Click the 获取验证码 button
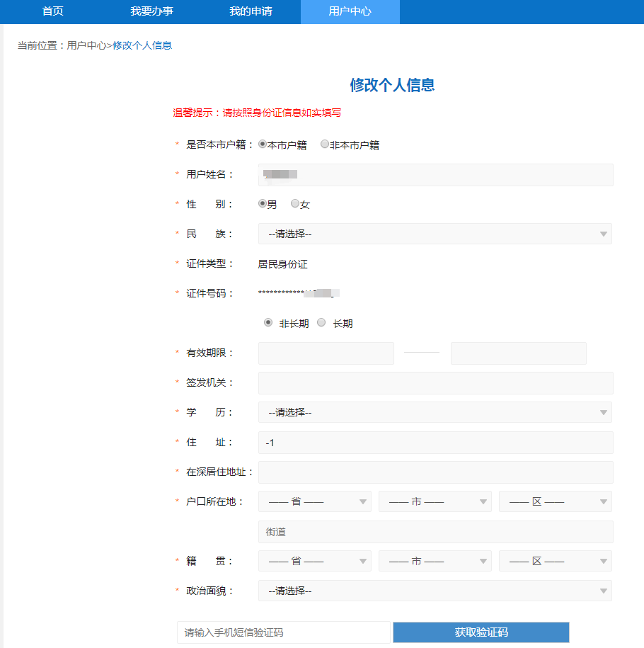Screen dimensions: 644x648 (481, 632)
